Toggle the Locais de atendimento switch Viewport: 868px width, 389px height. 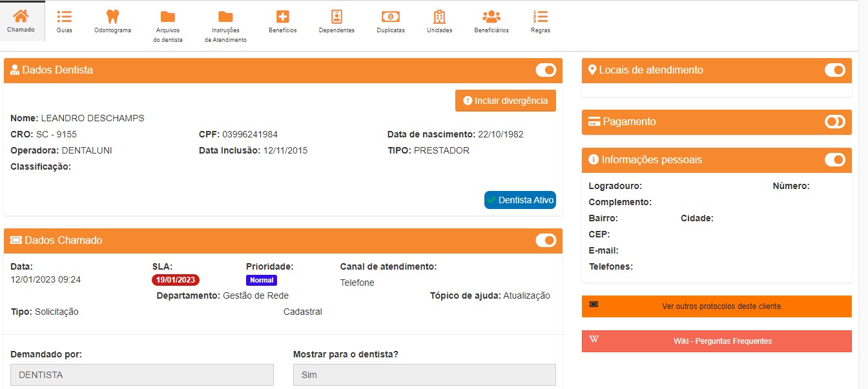[835, 70]
